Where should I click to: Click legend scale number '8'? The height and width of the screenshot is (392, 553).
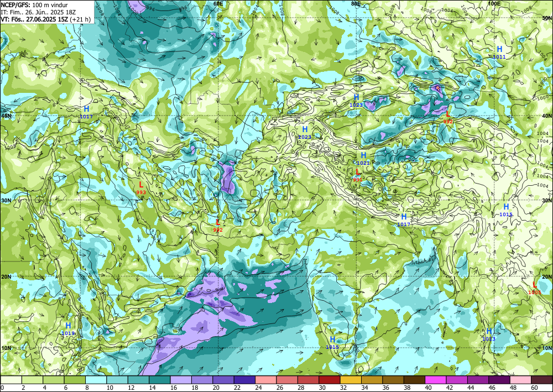tap(87, 388)
